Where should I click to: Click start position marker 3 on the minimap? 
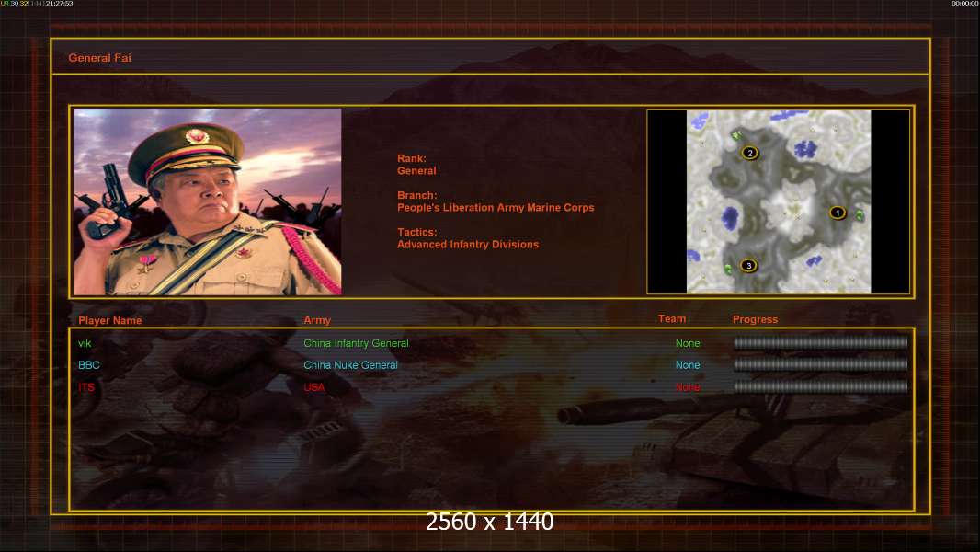click(748, 266)
